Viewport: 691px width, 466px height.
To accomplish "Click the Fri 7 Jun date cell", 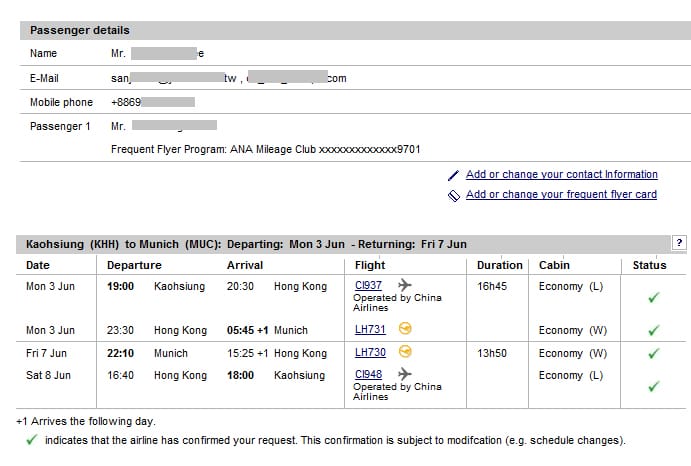I will pyautogui.click(x=46, y=354).
